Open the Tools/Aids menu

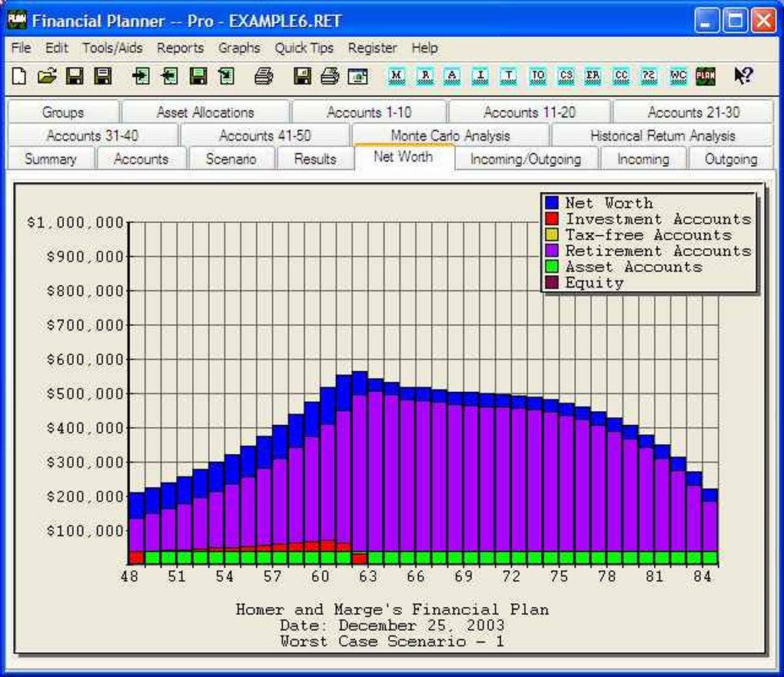pyautogui.click(x=112, y=48)
